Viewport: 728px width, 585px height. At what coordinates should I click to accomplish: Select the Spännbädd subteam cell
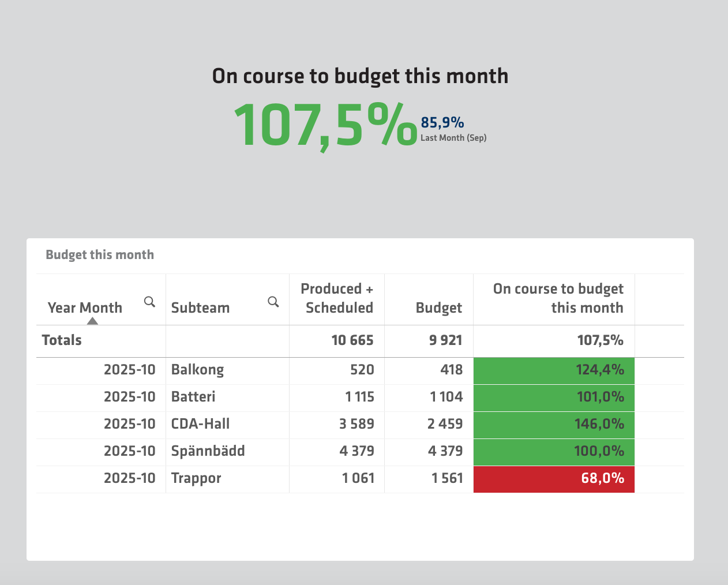click(x=208, y=451)
